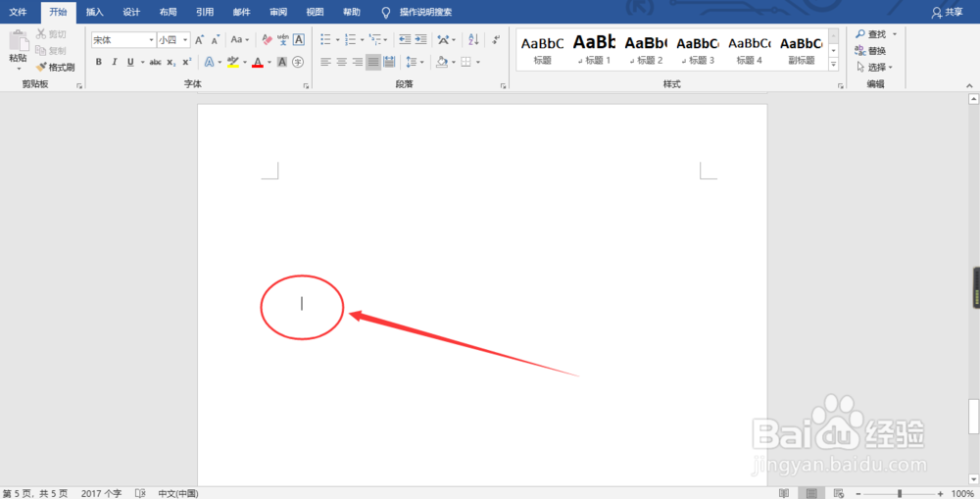Apply paragraph shading with paint bucket icon

click(442, 62)
